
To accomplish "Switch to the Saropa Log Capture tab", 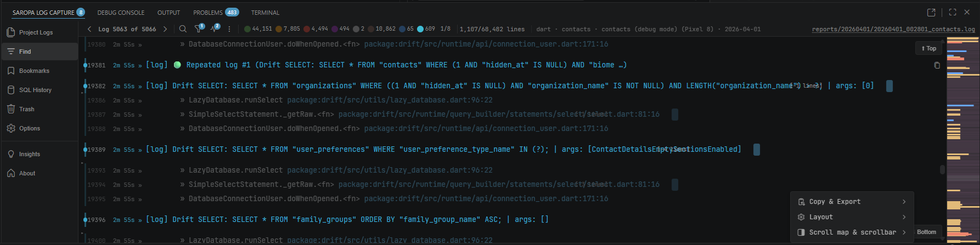I will [x=48, y=13].
